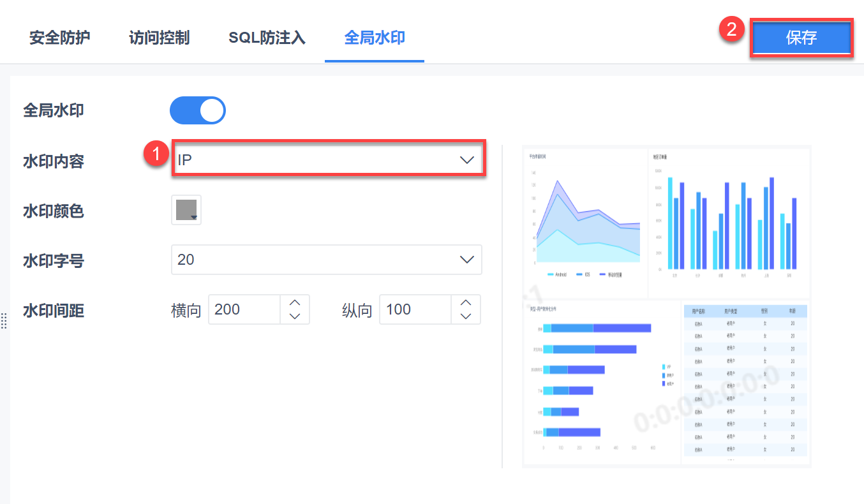Decrease the 纵向 spacing with down arrow

click(x=466, y=316)
